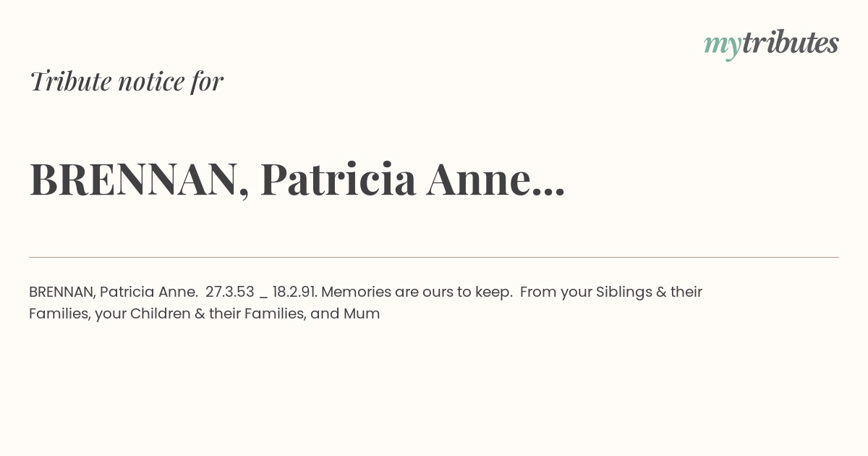Click the date 18.2.91 in the notice
The width and height of the screenshot is (868, 456).
[x=294, y=292]
